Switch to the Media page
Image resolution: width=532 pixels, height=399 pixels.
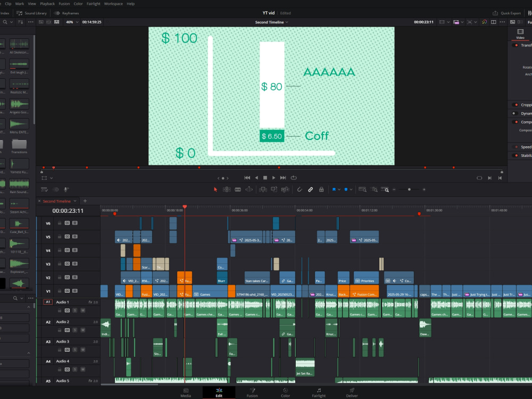tap(186, 393)
